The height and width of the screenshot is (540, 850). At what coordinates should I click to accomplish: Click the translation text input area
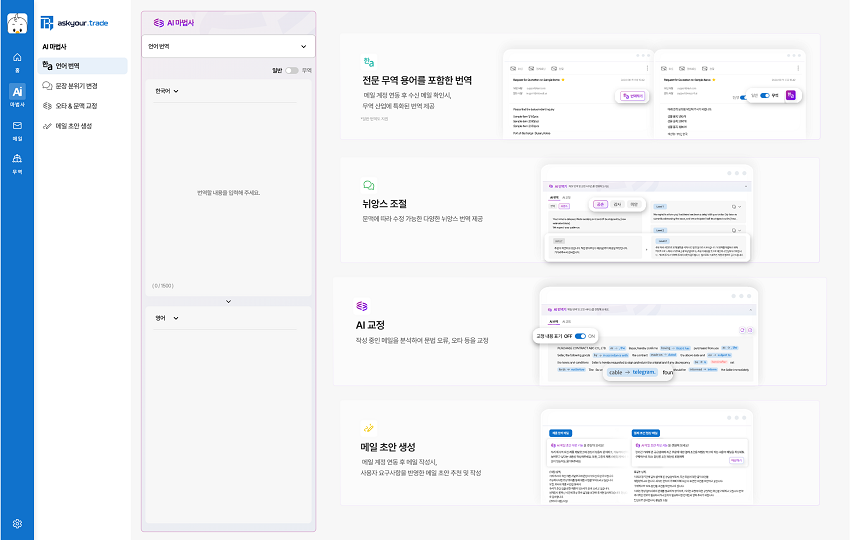pos(228,192)
